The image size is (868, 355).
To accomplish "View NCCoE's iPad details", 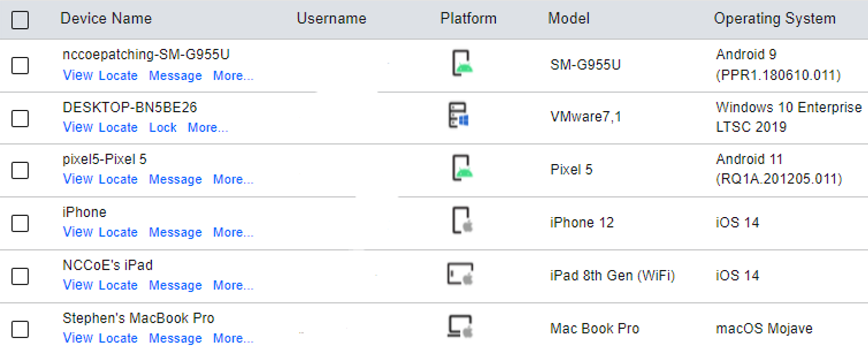I will pyautogui.click(x=78, y=286).
